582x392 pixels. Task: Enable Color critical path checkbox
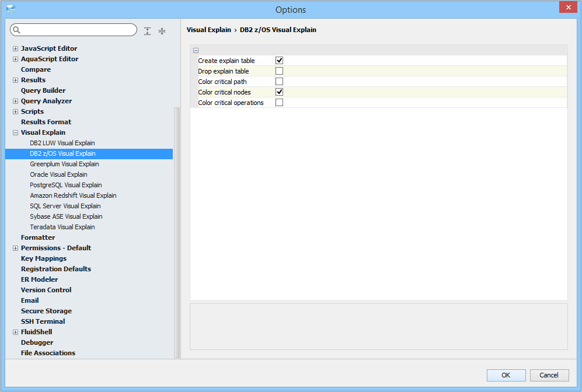pos(279,81)
